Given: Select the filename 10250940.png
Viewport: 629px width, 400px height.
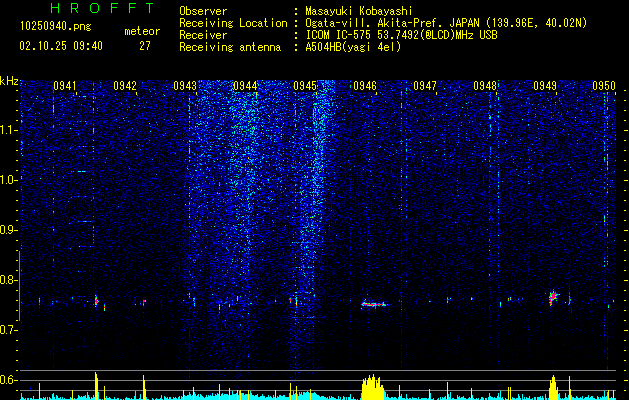Looking at the screenshot, I should 56,26.
